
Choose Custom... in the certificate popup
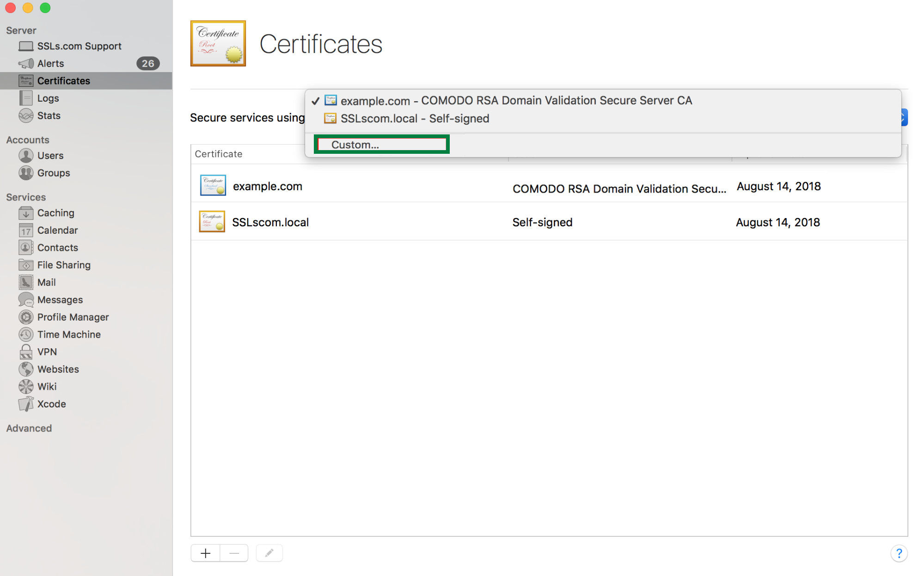point(355,145)
